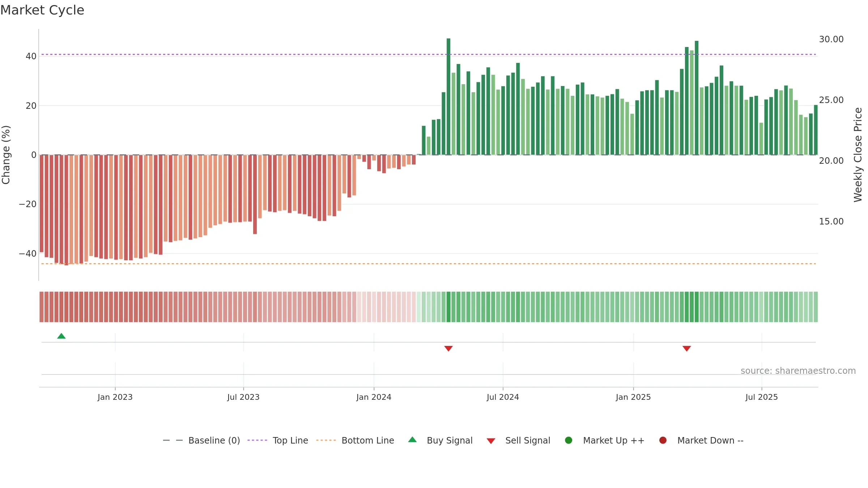Click the 40 tick on left axis
This screenshot has width=868, height=488.
click(x=31, y=56)
